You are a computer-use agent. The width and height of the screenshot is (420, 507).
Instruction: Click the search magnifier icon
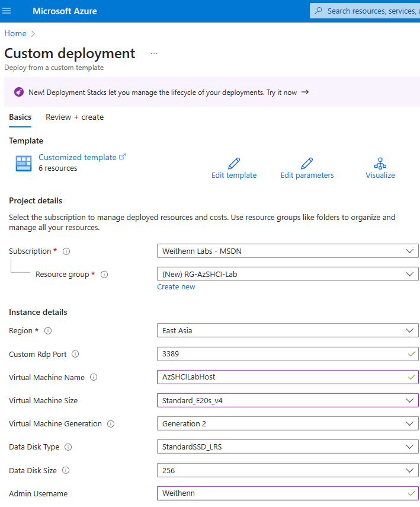[x=318, y=11]
